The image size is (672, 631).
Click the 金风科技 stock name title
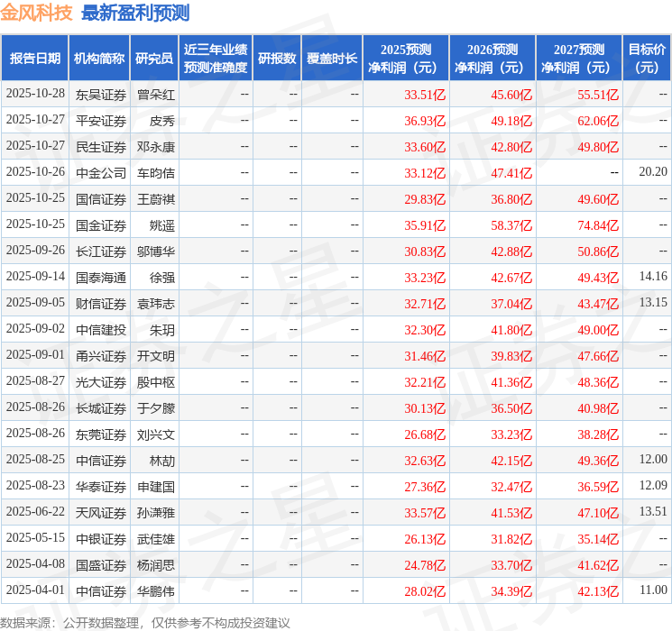tap(37, 13)
